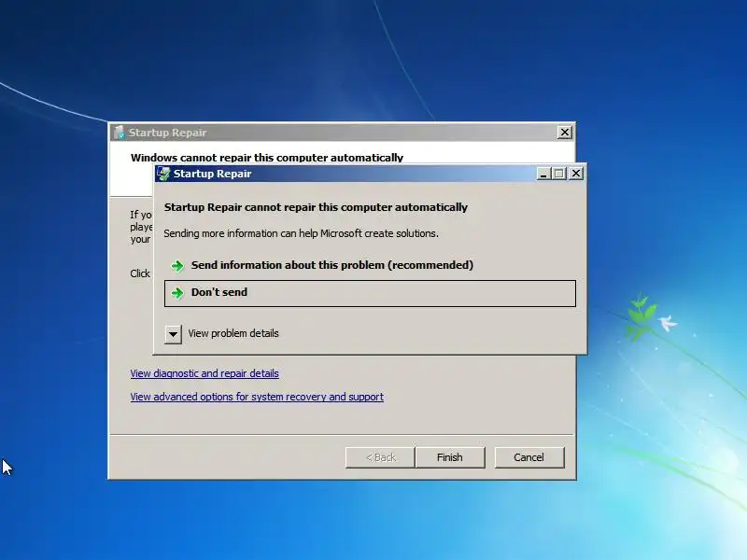This screenshot has height=560, width=747.
Task: Maximize the front Startup Repair dialog
Action: coord(559,174)
